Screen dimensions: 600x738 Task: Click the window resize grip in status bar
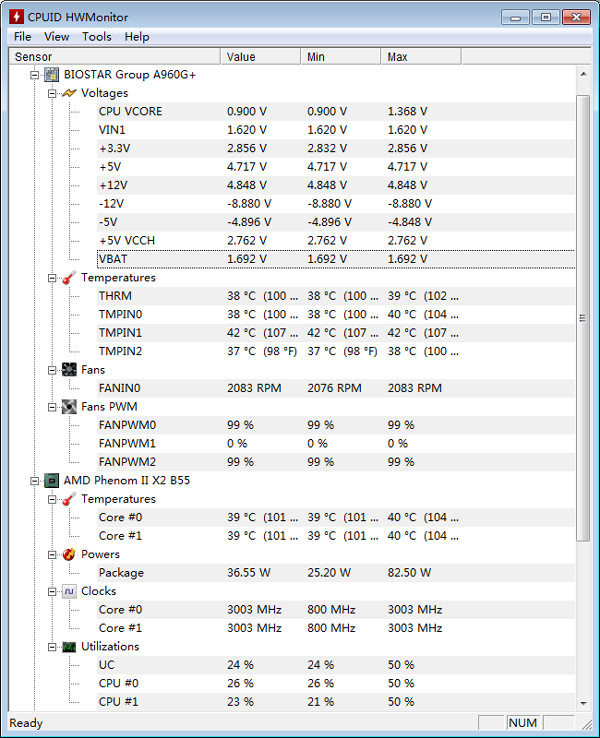[586, 725]
